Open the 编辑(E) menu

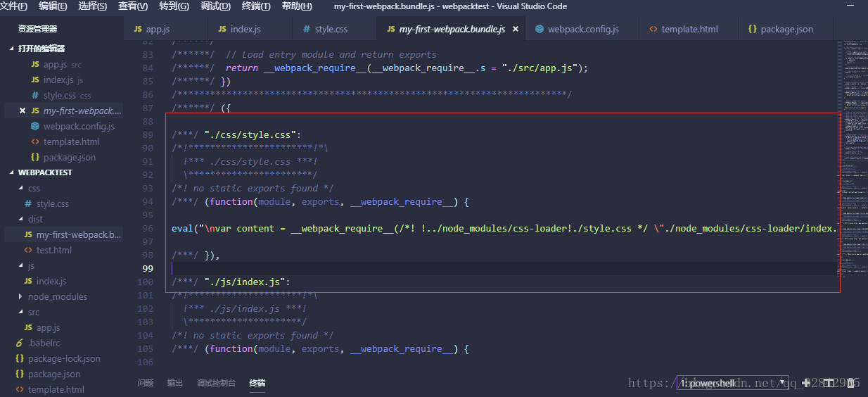point(53,6)
